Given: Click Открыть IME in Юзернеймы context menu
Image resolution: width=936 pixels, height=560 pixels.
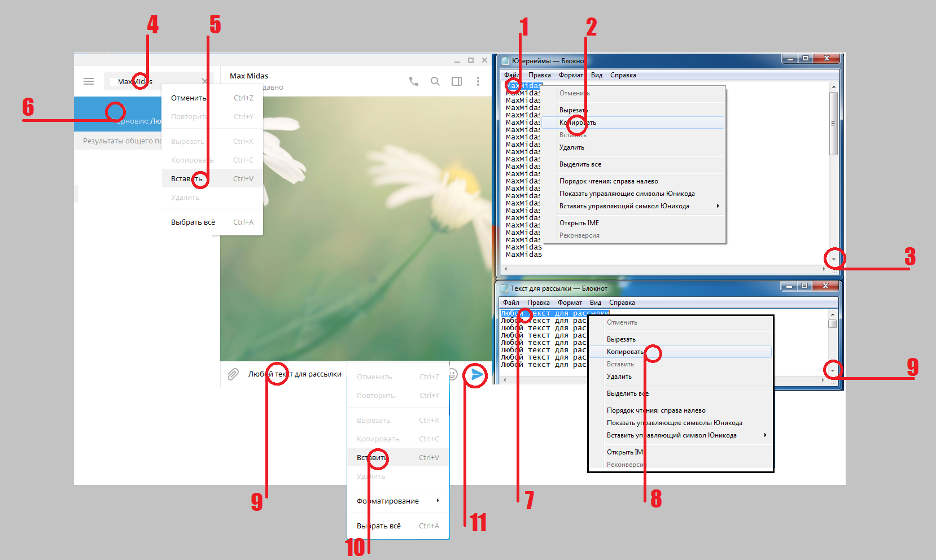Looking at the screenshot, I should pyautogui.click(x=633, y=223).
